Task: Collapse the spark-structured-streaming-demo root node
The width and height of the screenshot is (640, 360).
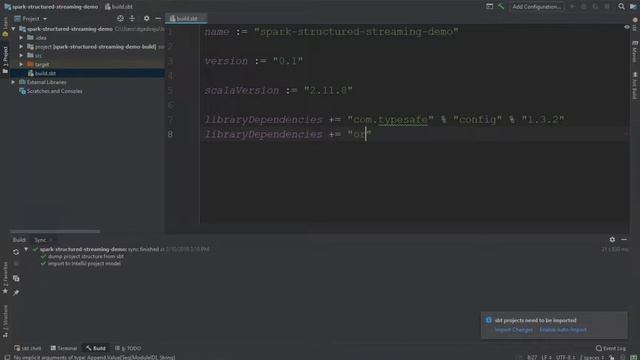Action: click(13, 29)
